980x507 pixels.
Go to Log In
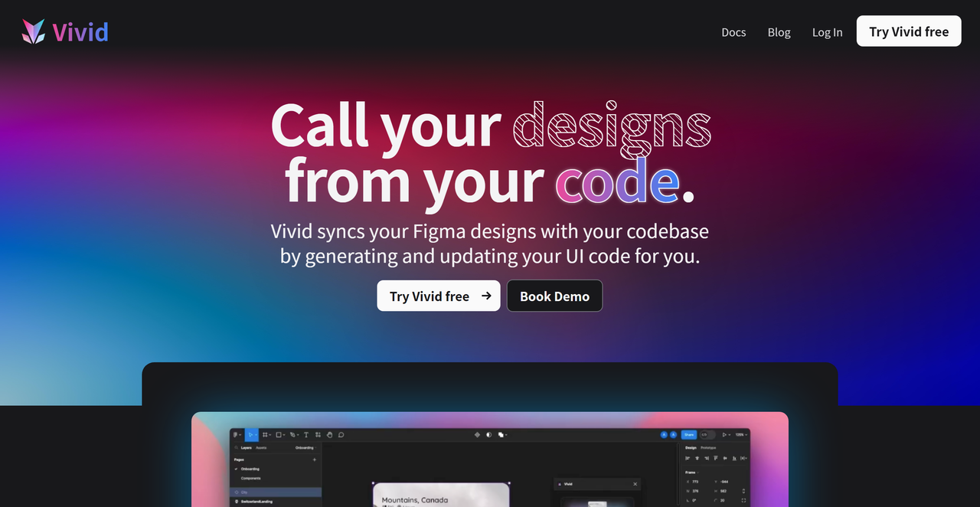click(x=827, y=32)
